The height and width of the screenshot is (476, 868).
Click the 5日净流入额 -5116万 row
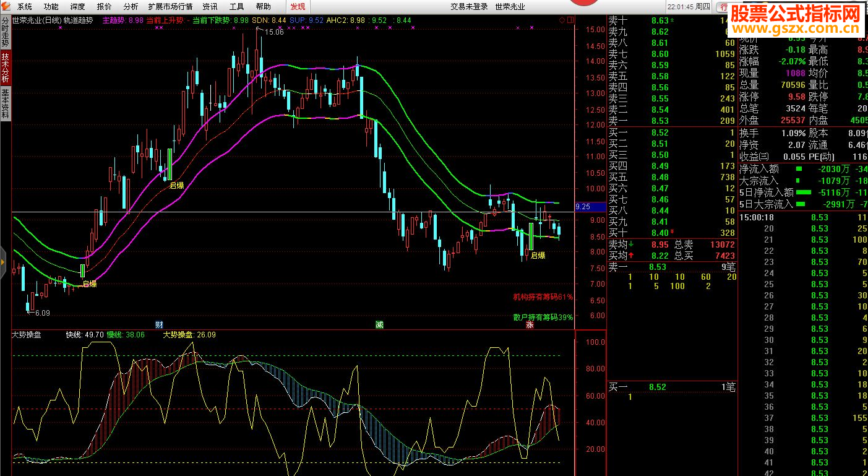pyautogui.click(x=803, y=192)
